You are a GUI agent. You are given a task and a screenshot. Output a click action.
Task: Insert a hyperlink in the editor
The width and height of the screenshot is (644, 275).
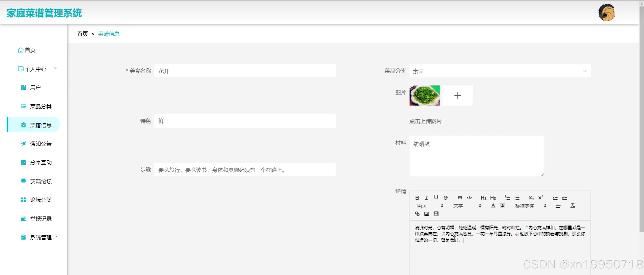[x=417, y=214]
